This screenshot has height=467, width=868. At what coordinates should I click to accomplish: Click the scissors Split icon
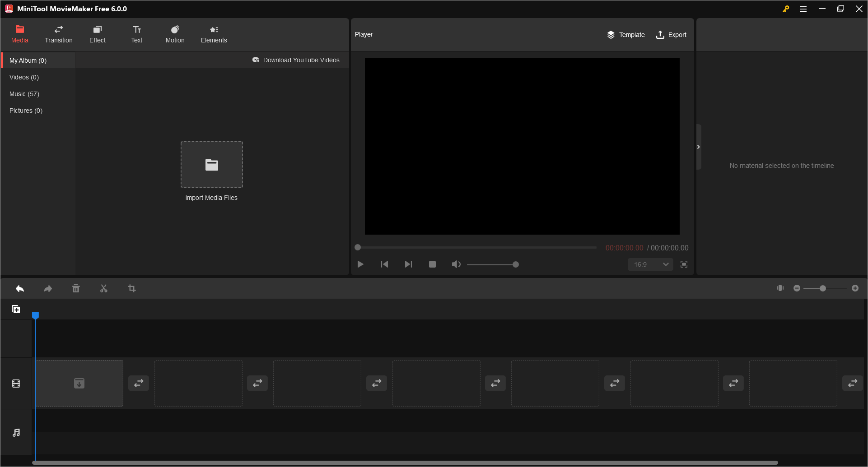click(104, 288)
